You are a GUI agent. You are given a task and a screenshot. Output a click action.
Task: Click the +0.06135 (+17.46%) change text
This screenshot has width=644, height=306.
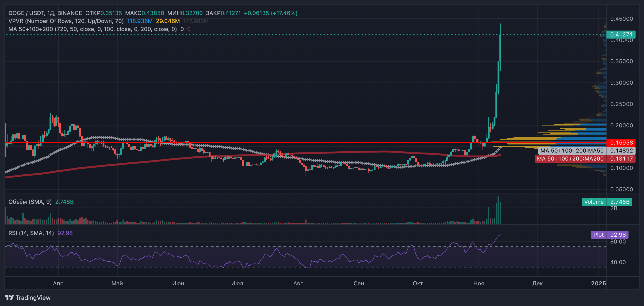click(x=271, y=13)
